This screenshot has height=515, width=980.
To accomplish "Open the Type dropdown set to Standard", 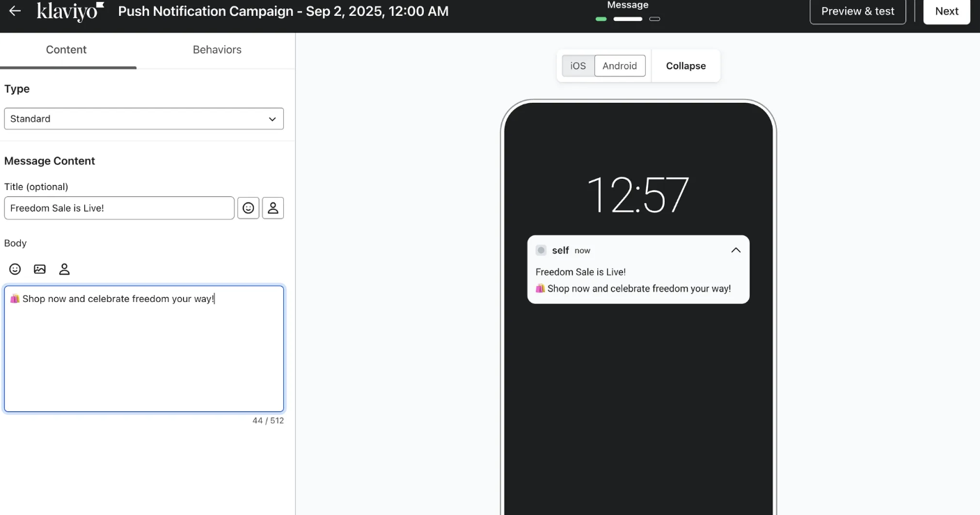I will point(144,119).
